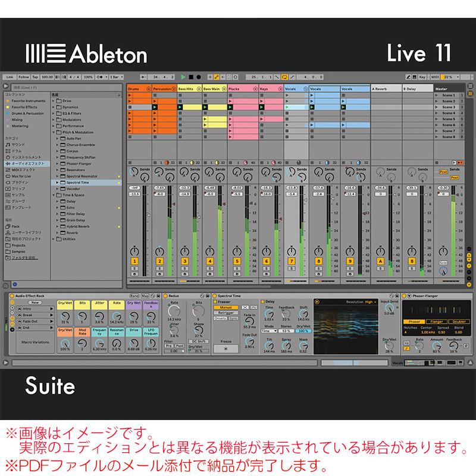Toggle the computer MIDI keyboard icon
Image resolution: width=476 pixels, height=476 pixels.
pyautogui.click(x=414, y=77)
